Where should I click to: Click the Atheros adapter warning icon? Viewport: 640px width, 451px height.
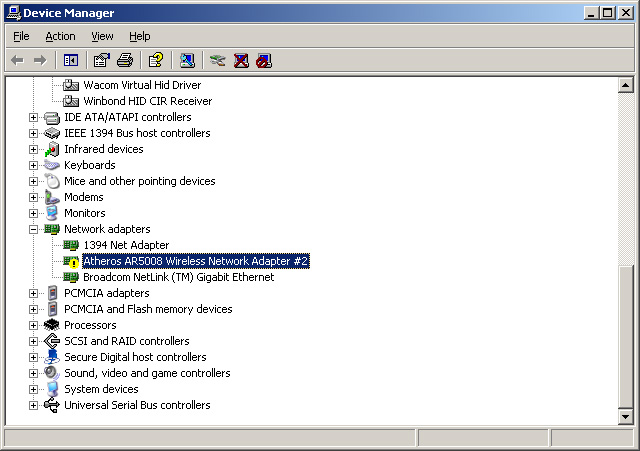coord(71,262)
